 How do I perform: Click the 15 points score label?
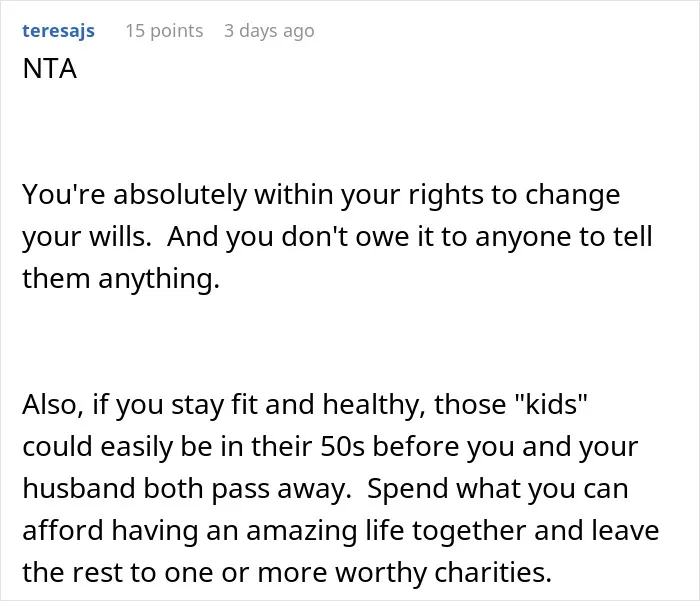click(164, 31)
